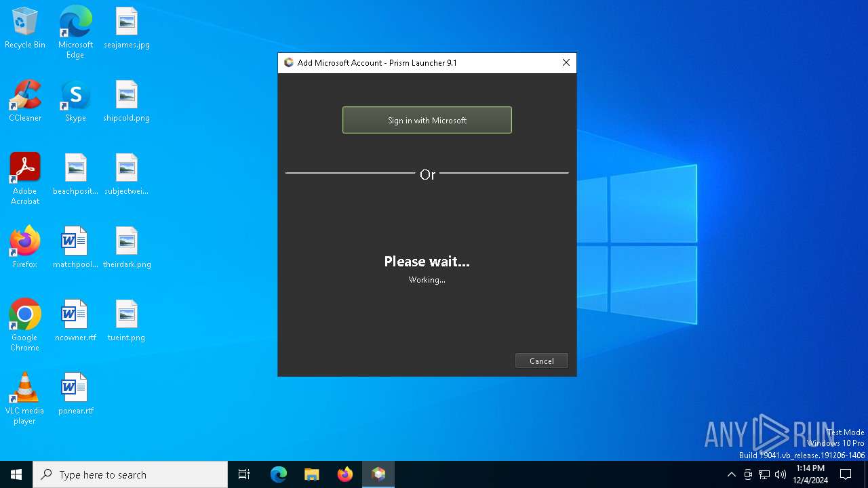Click the taskbar search box

(x=130, y=474)
